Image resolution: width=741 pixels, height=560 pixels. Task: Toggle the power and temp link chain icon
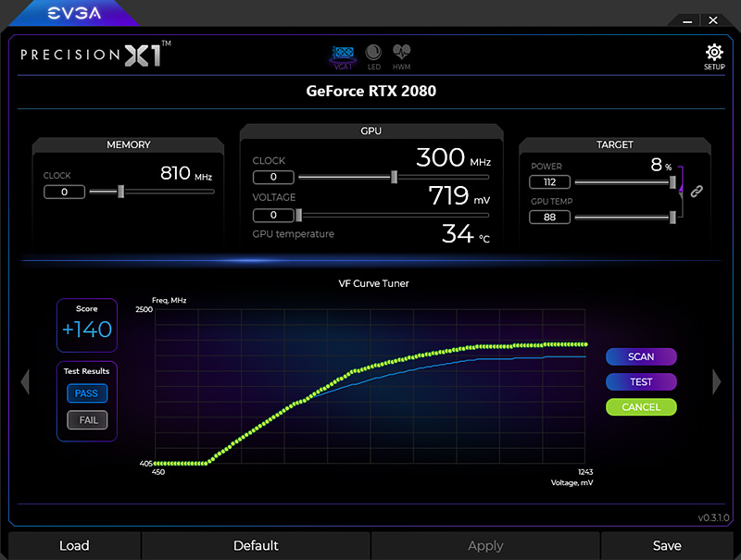point(697,192)
